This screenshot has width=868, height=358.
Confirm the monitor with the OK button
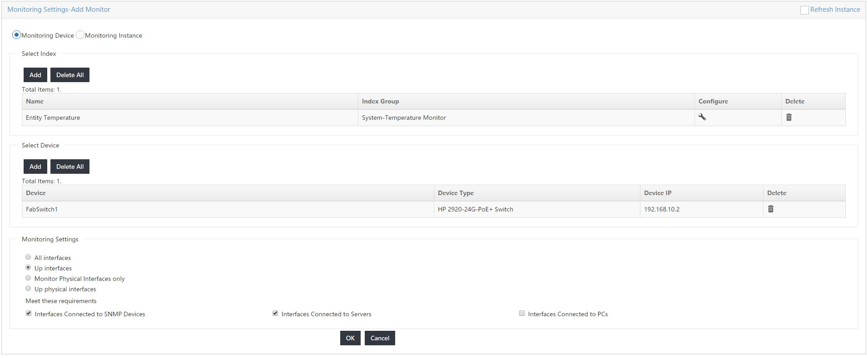350,338
